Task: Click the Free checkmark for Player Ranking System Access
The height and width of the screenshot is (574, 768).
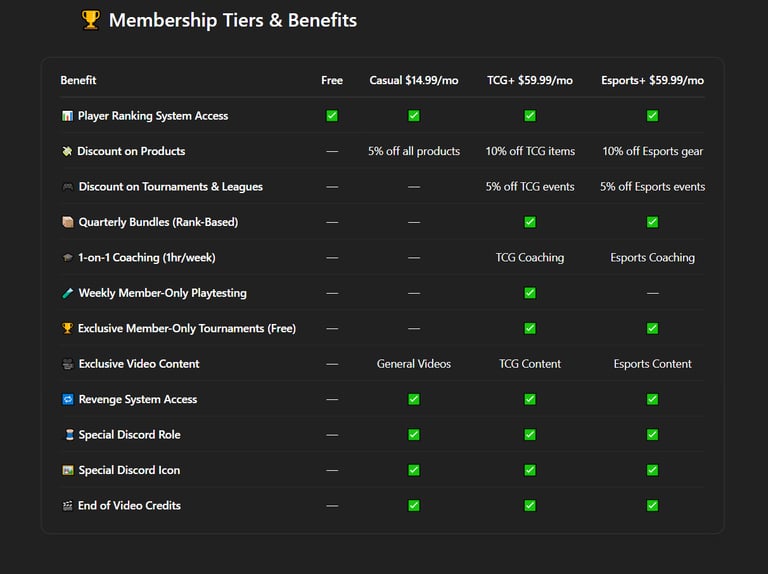Action: pos(332,116)
